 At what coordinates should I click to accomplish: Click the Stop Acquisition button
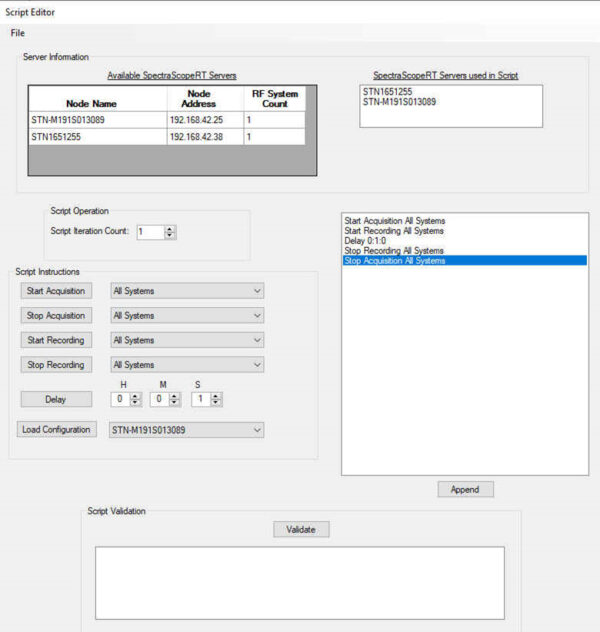55,316
